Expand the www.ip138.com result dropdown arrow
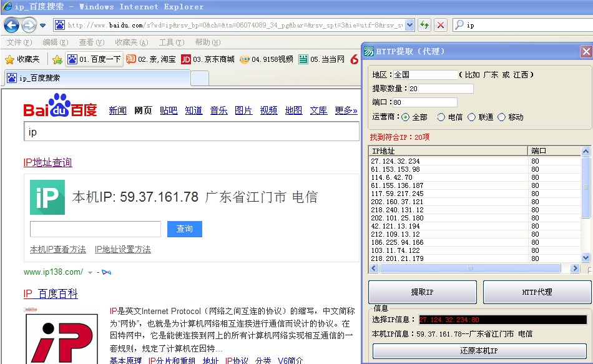Viewport: 593px width, 364px height. click(90, 272)
